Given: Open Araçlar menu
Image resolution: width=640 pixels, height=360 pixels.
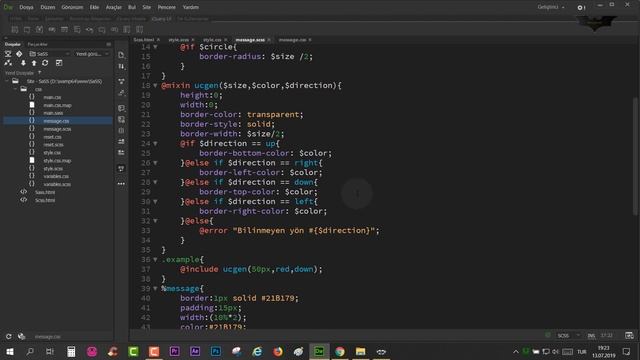Looking at the screenshot, I should [x=114, y=7].
